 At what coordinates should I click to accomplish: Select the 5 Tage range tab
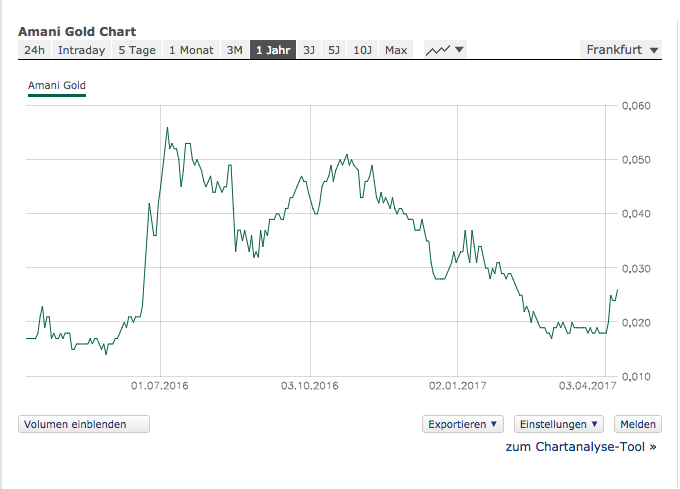pos(137,50)
